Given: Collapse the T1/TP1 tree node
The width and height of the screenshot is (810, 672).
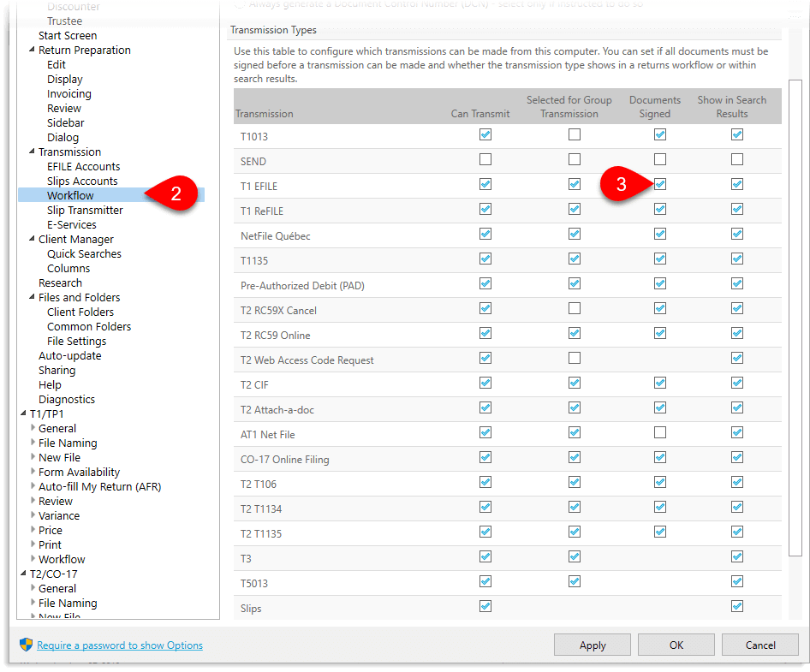Looking at the screenshot, I should pyautogui.click(x=23, y=413).
